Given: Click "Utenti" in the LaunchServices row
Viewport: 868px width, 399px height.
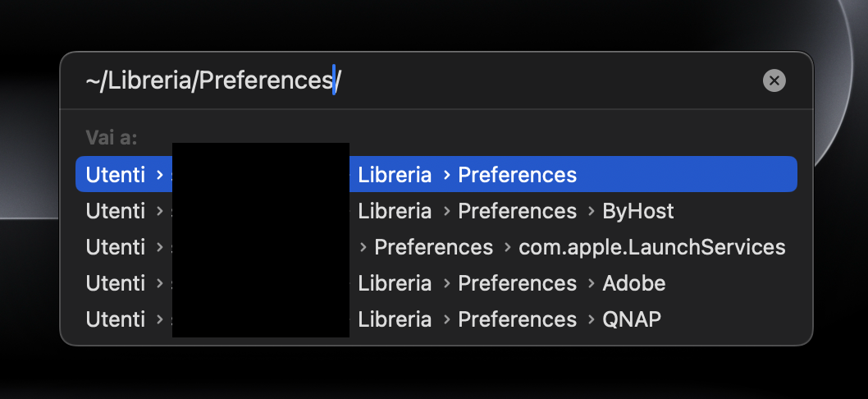Looking at the screenshot, I should coord(115,247).
